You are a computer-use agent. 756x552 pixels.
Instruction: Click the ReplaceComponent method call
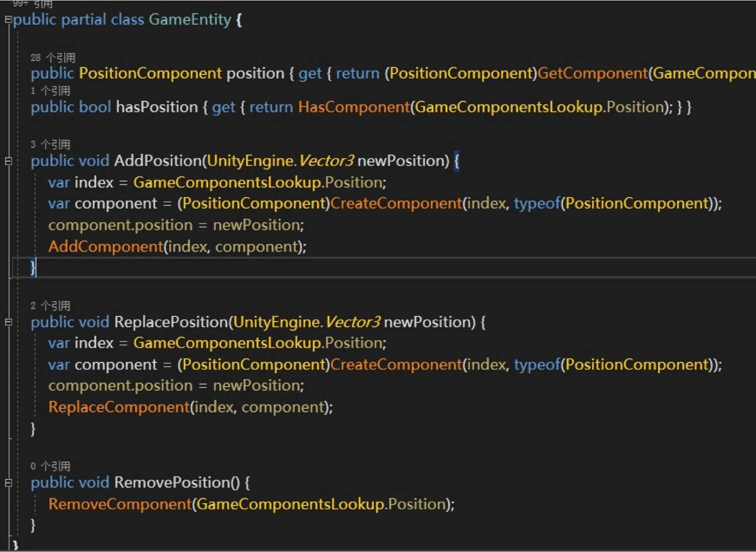(119, 407)
